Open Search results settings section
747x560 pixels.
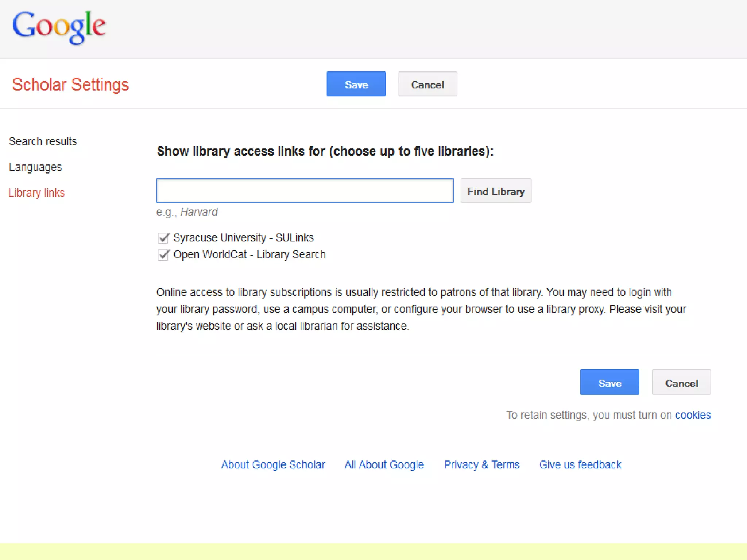(x=43, y=141)
